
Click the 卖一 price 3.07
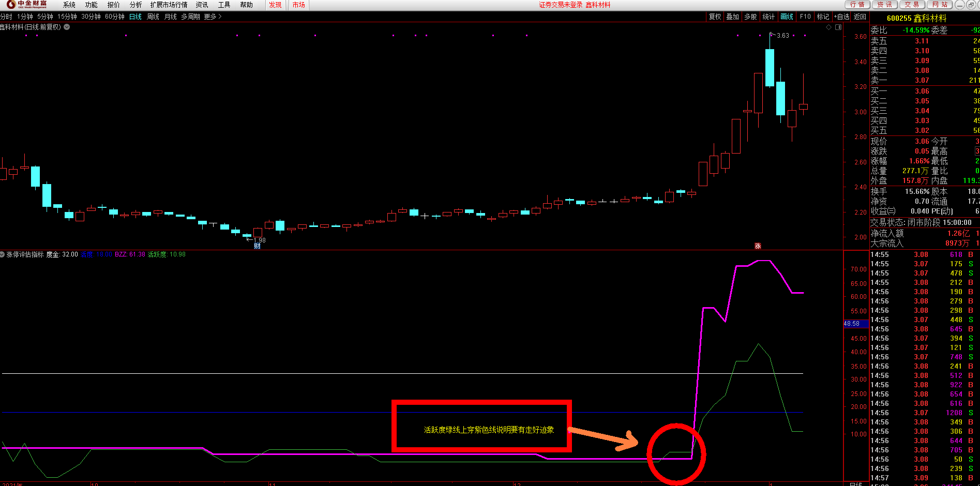[x=922, y=80]
